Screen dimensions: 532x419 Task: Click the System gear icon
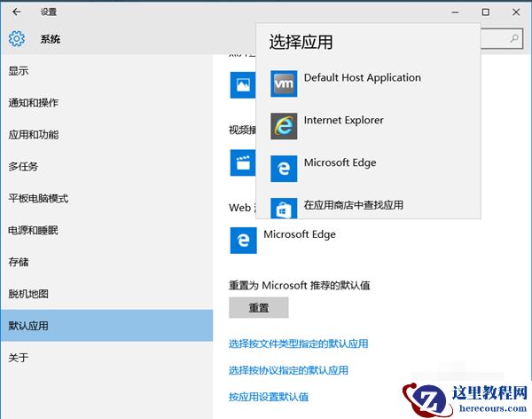[17, 38]
